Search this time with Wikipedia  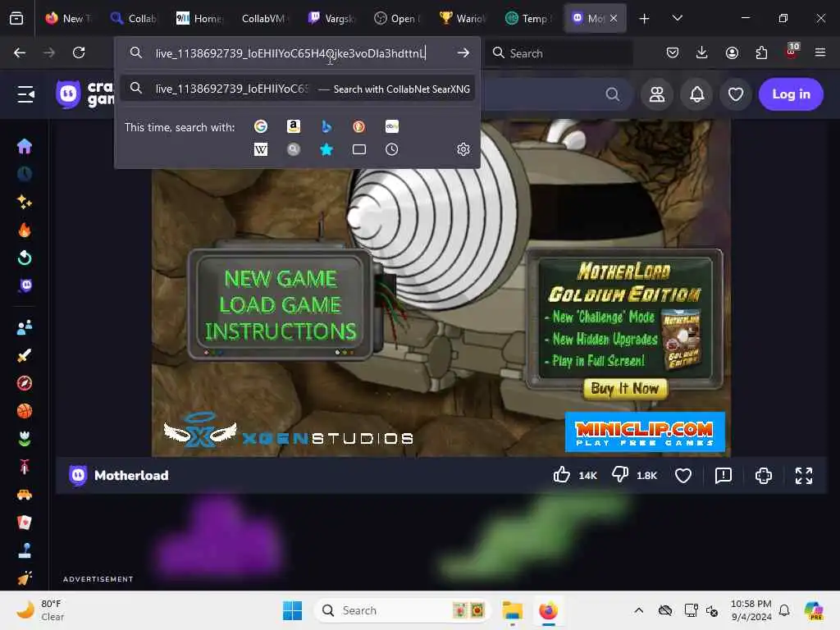[x=261, y=149]
